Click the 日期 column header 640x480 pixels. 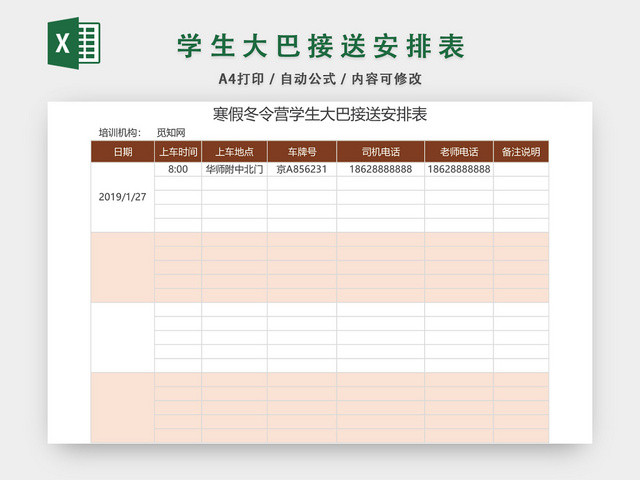point(123,152)
